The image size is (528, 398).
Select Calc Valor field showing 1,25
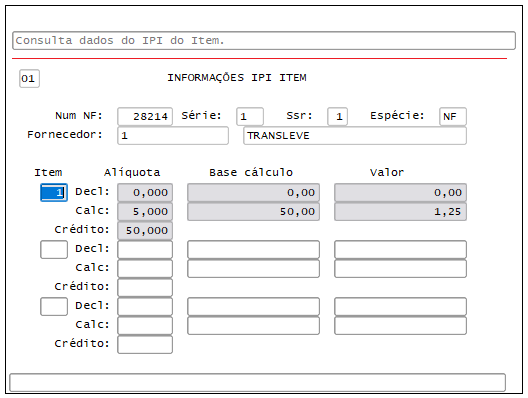click(400, 211)
